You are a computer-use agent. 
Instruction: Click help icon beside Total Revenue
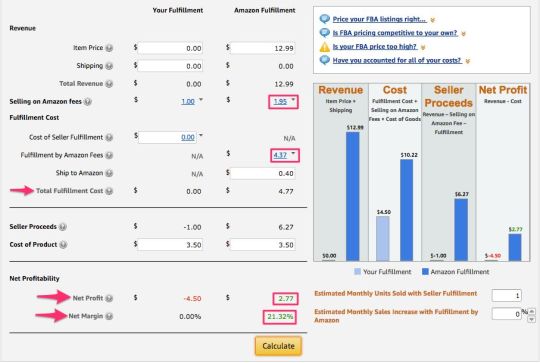[x=109, y=84]
